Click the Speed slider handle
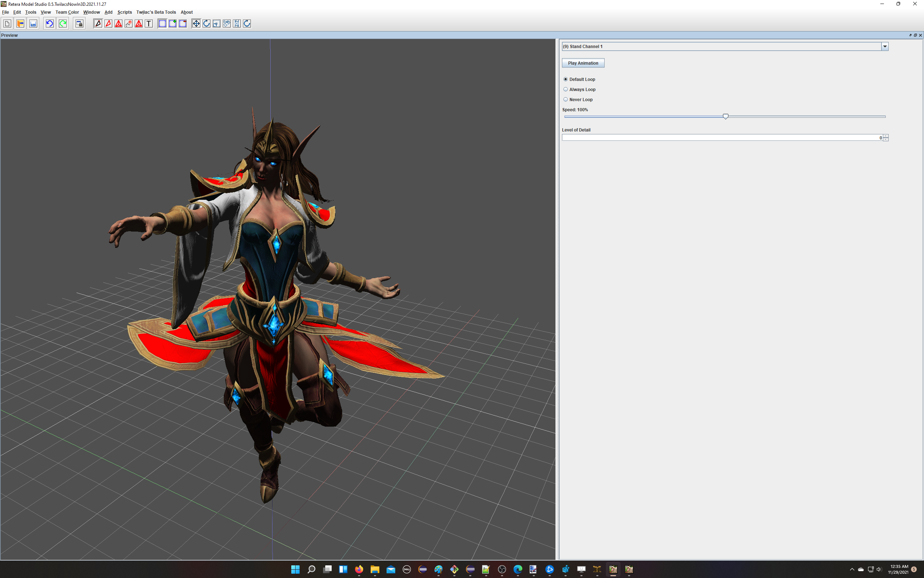The height and width of the screenshot is (578, 924). (x=725, y=117)
